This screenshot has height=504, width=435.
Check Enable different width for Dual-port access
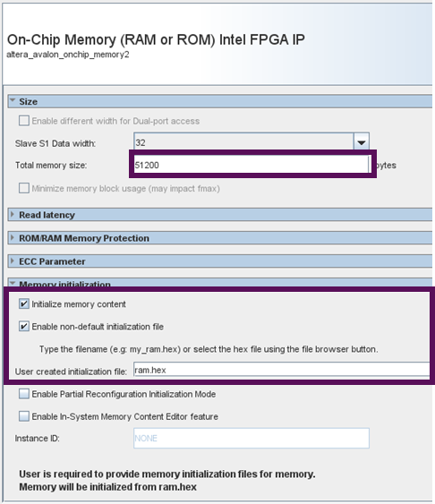[x=24, y=121]
